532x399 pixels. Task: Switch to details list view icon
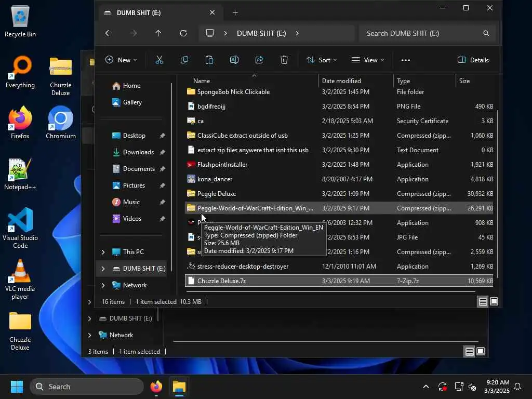tap(483, 301)
